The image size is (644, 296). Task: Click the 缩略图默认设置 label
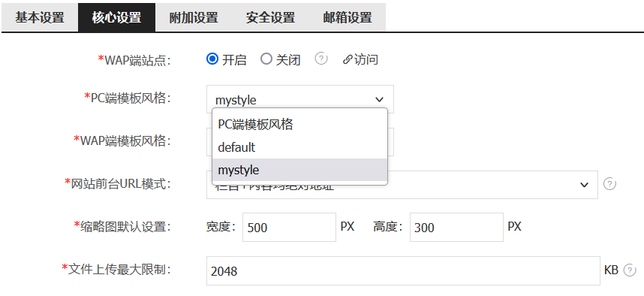(122, 226)
